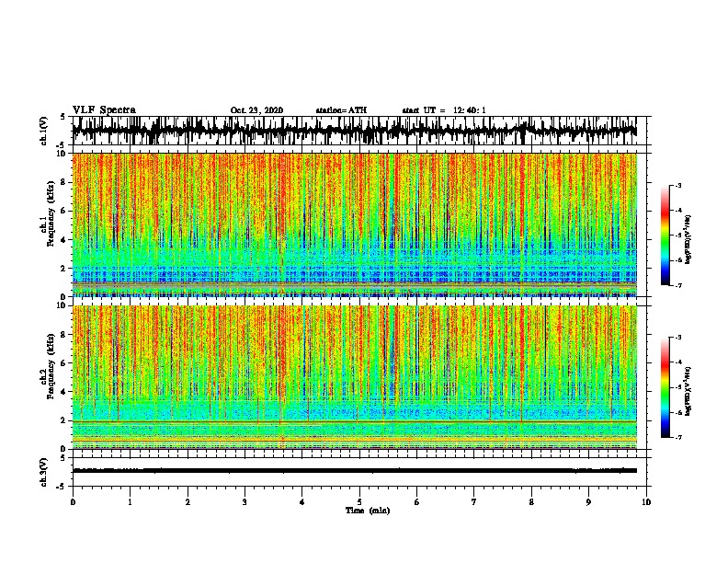
Task: Click the "-7" label on ch.2 color scale
Action: [678, 437]
